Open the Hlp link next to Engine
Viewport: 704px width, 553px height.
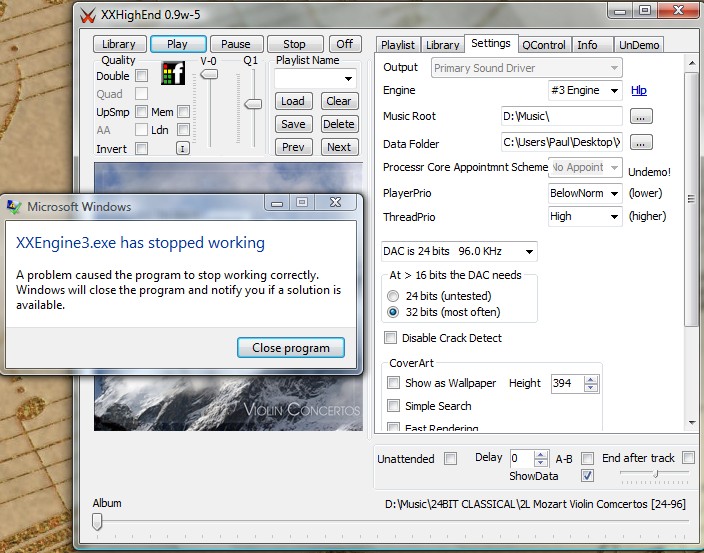(x=639, y=90)
